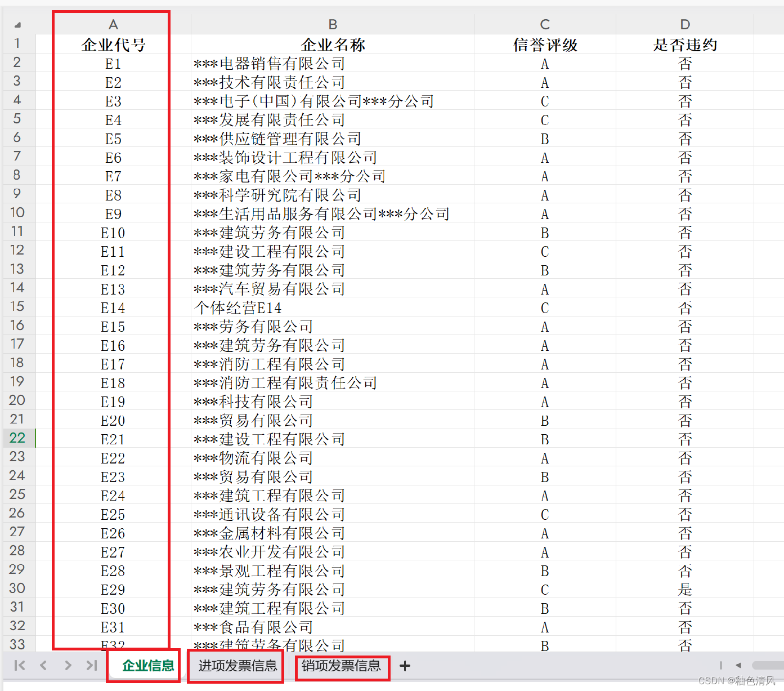The image size is (784, 691).
Task: Select the rating B cell for E5
Action: tap(545, 138)
